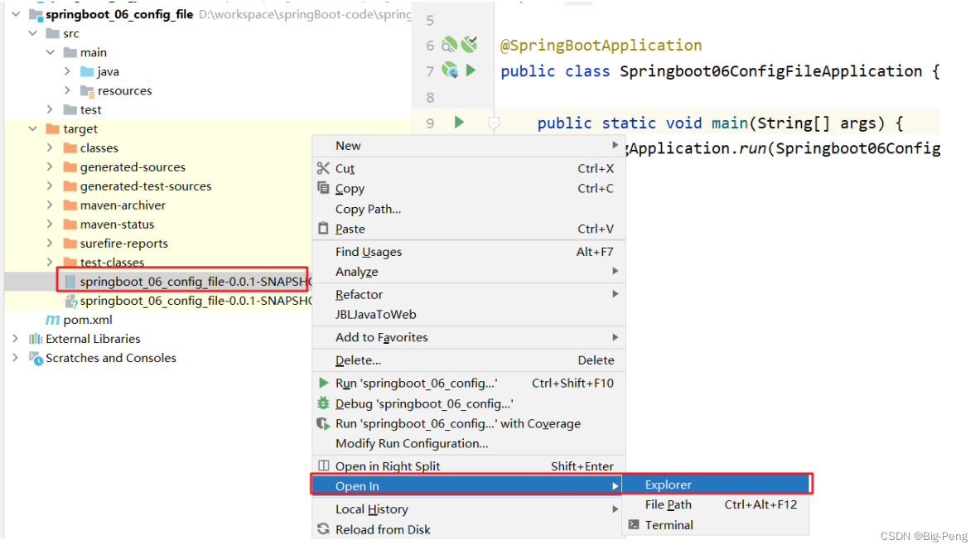Expand External Libraries in project tree
The height and width of the screenshot is (550, 980).
click(x=17, y=339)
